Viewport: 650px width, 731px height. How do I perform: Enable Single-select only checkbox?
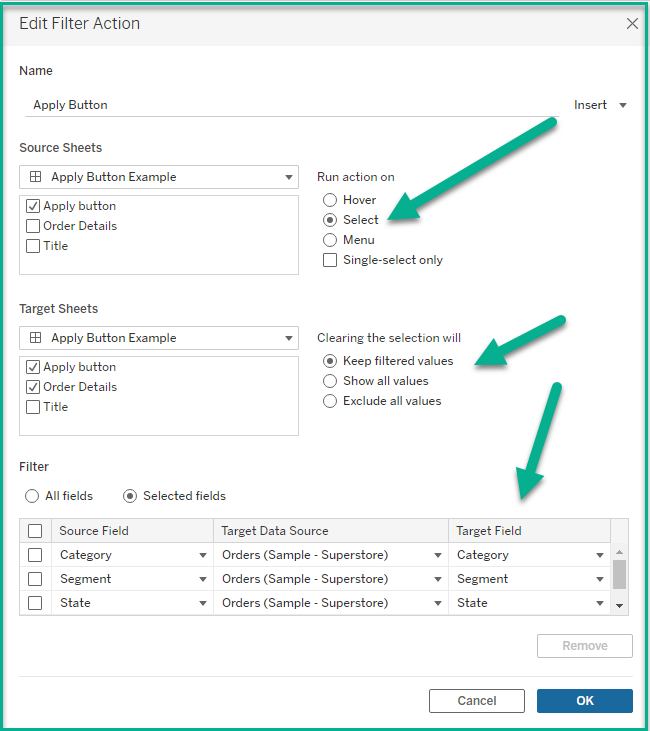[330, 260]
